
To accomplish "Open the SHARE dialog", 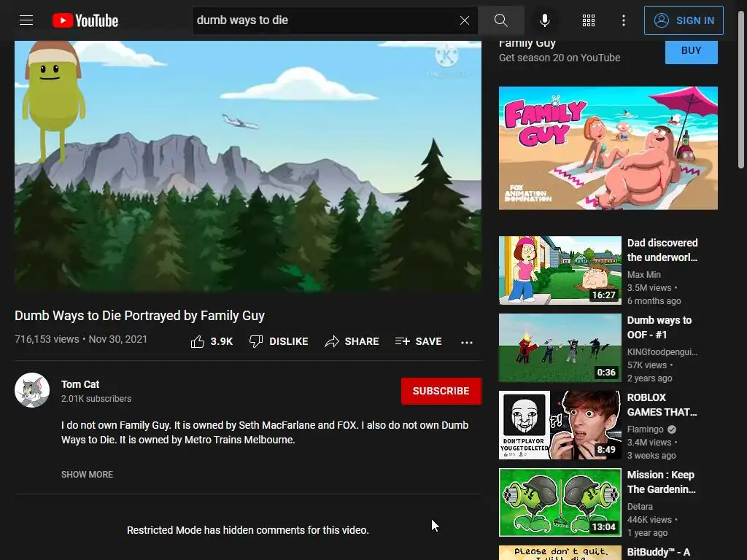I will click(352, 341).
